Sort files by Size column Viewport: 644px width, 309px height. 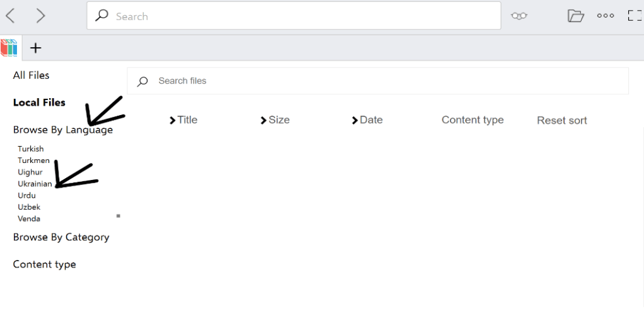click(x=275, y=120)
